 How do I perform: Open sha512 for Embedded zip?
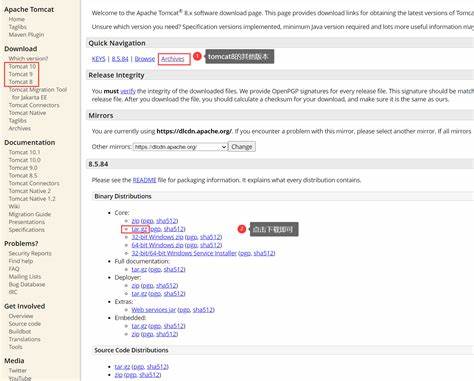[x=166, y=334]
